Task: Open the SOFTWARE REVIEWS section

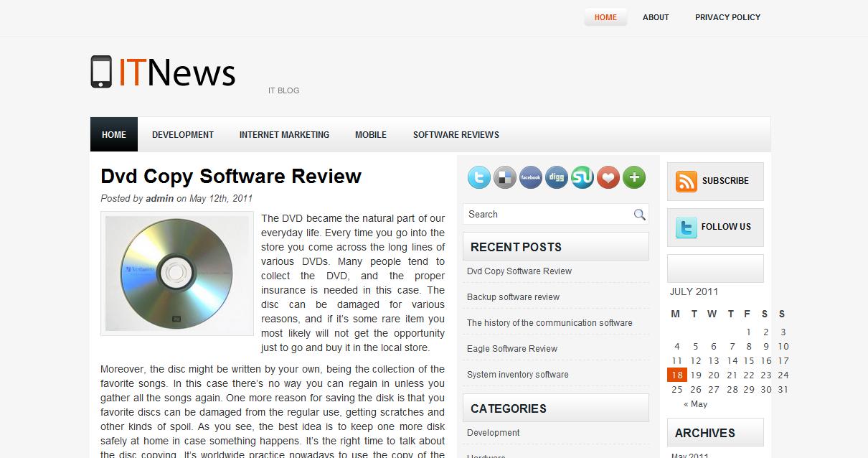Action: click(x=456, y=134)
